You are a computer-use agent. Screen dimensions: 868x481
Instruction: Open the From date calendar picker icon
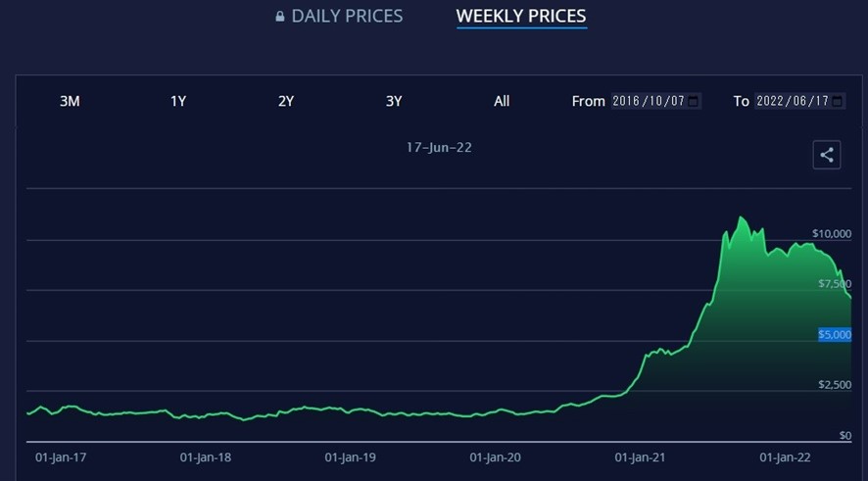click(x=693, y=101)
